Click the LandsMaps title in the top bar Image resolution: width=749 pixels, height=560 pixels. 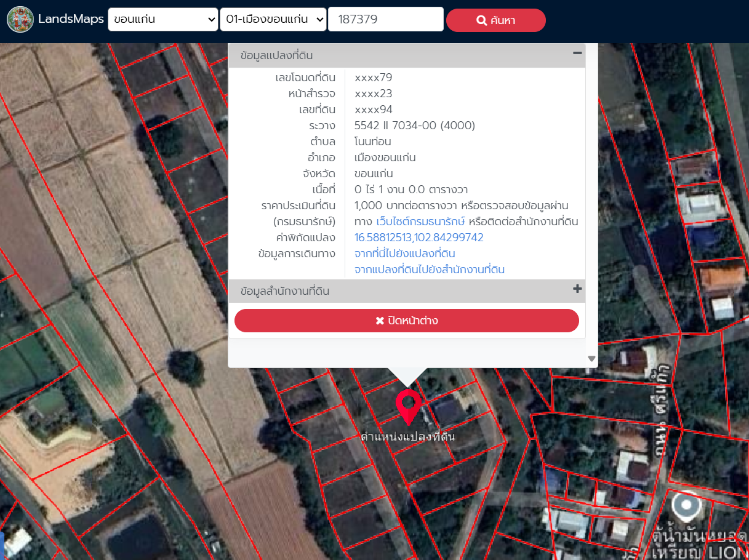(x=71, y=20)
